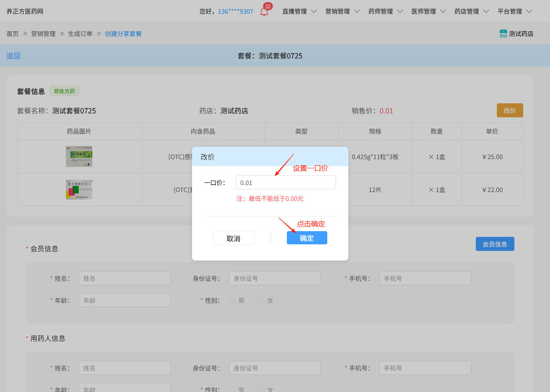Viewport: 550px width, 392px height.
Task: Click the ¥22.00 unit price
Action: coord(492,190)
